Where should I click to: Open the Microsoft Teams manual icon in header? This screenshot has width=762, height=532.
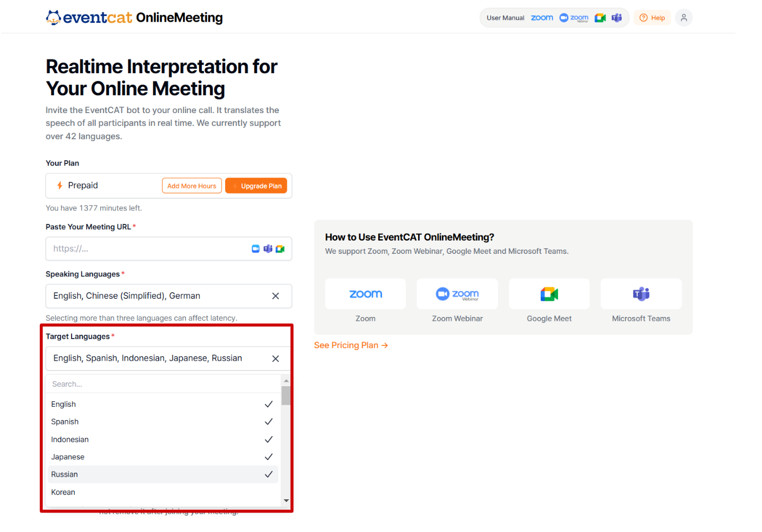click(x=617, y=18)
